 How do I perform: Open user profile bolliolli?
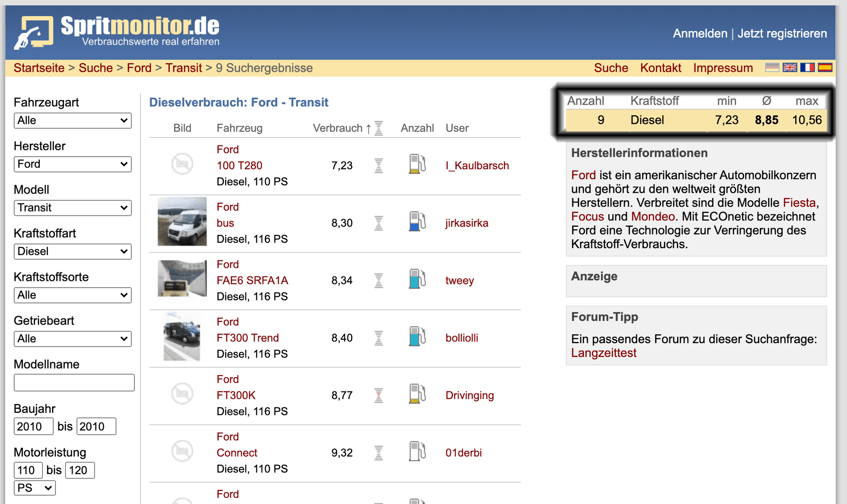(x=462, y=338)
